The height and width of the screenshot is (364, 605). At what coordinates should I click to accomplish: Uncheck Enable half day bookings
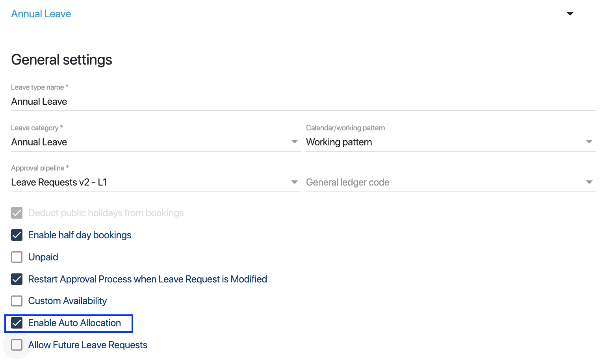[x=17, y=235]
